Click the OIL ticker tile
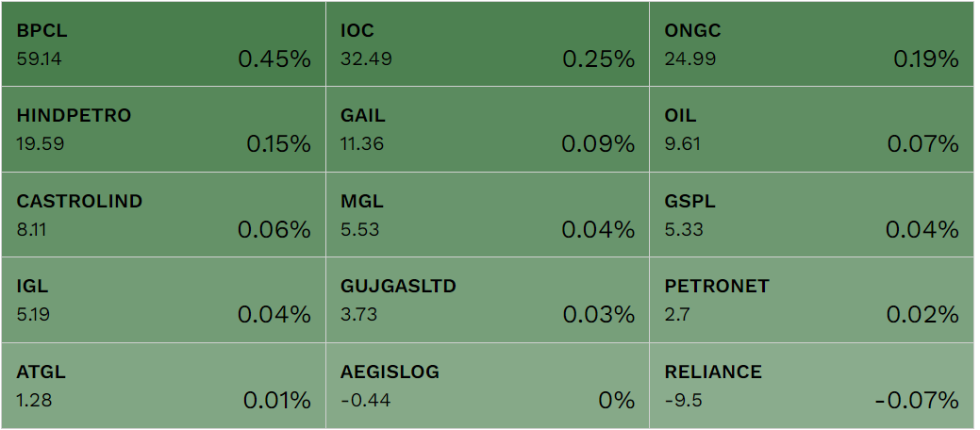The image size is (980, 430). tap(811, 129)
